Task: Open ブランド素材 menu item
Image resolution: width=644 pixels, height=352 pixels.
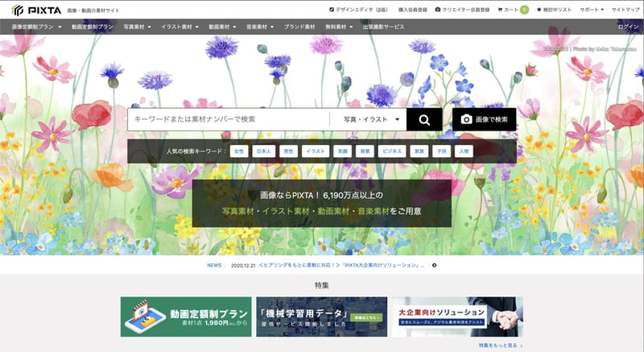Action: pyautogui.click(x=299, y=27)
